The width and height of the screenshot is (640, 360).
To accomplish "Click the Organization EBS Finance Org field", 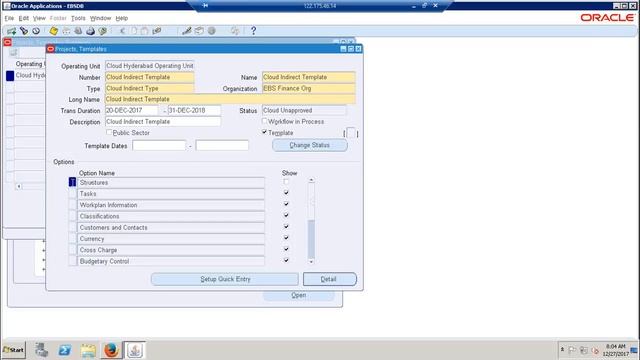I will click(x=309, y=89).
